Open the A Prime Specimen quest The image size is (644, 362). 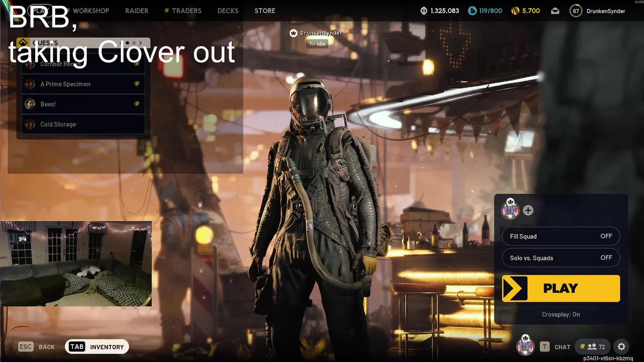click(84, 84)
